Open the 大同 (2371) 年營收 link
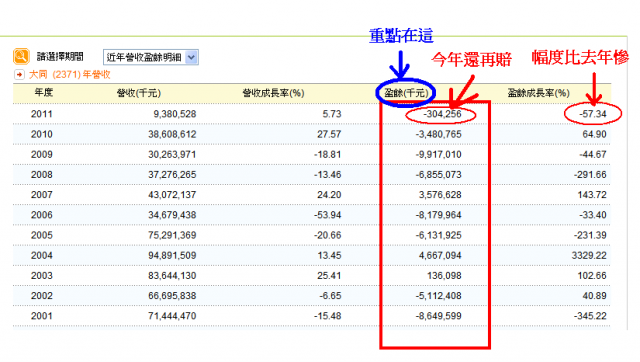Screen dimensions: 640x362 [70, 75]
